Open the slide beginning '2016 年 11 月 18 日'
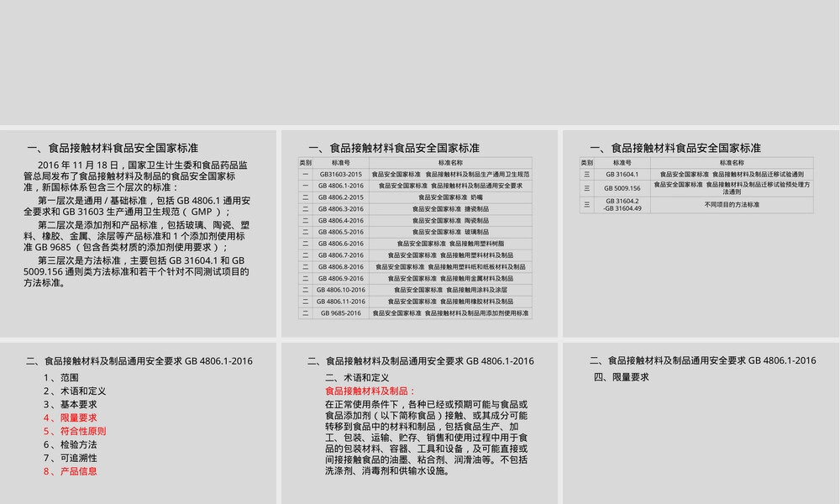This screenshot has height=504, width=840. pos(139,234)
